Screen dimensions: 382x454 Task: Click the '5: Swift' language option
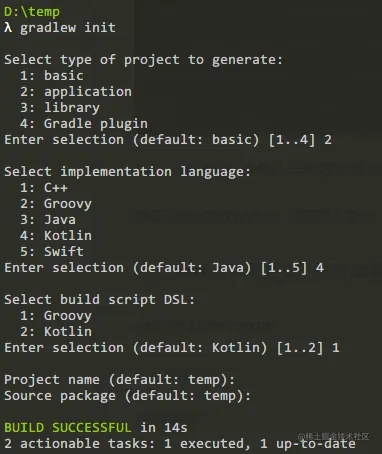(x=52, y=252)
